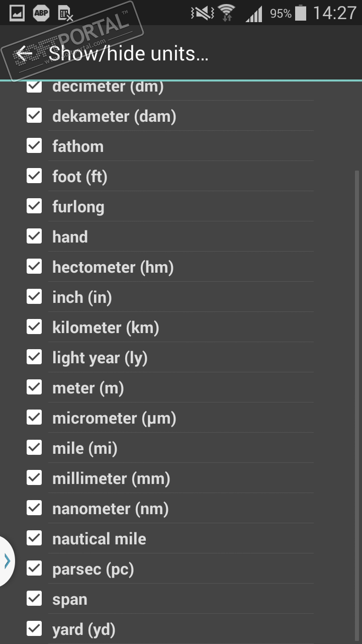Image resolution: width=362 pixels, height=644 pixels.
Task: Tap the micrometer (µm) label
Action: (x=114, y=418)
